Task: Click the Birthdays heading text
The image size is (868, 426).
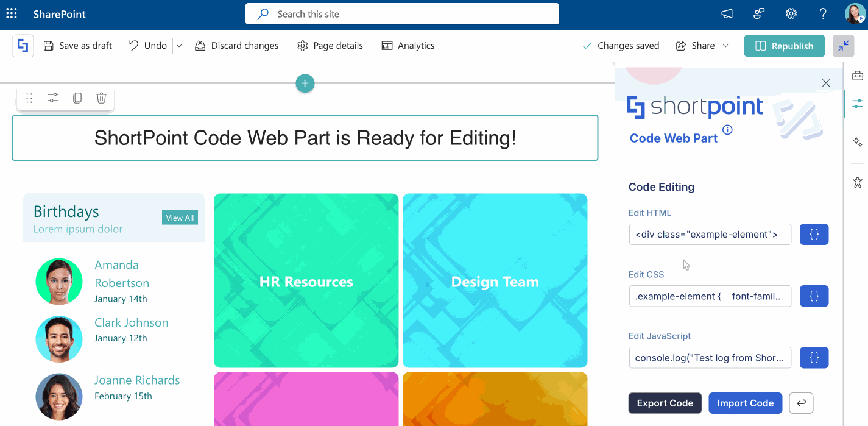Action: pyautogui.click(x=66, y=211)
